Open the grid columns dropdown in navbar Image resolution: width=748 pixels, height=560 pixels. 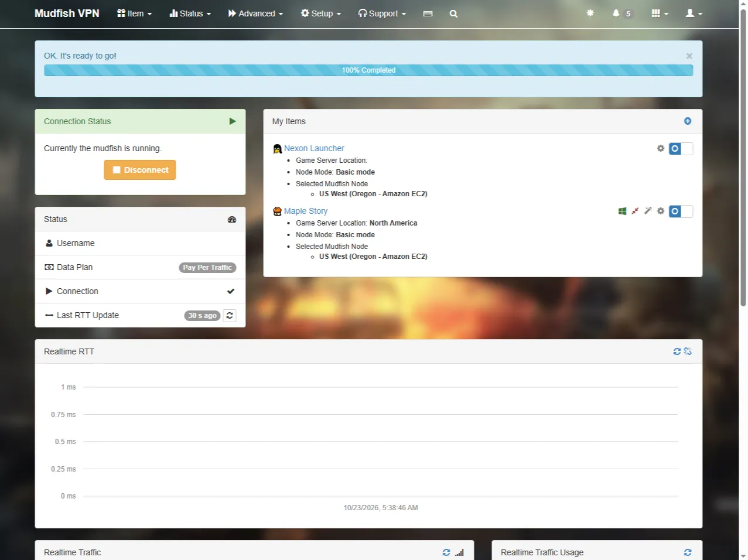660,13
